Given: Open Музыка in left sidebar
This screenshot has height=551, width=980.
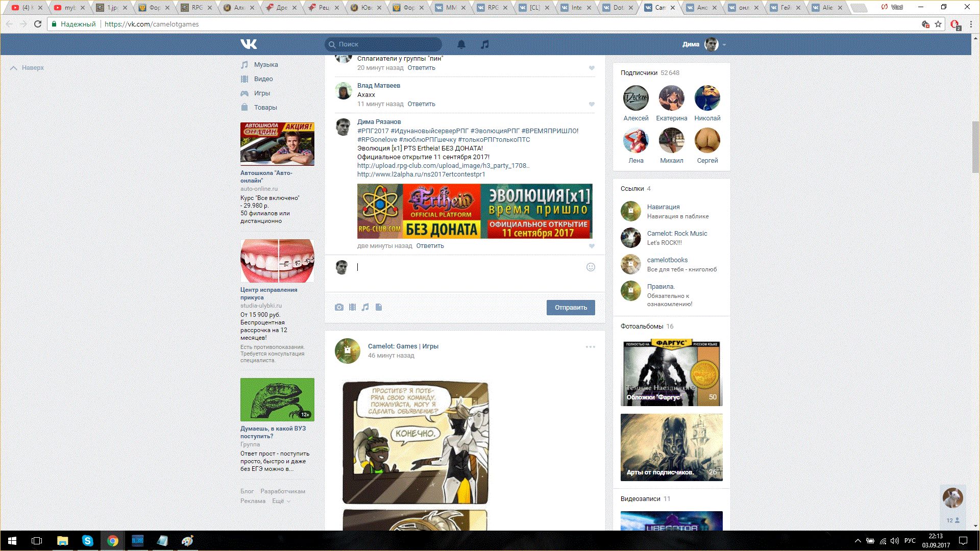Looking at the screenshot, I should tap(266, 65).
